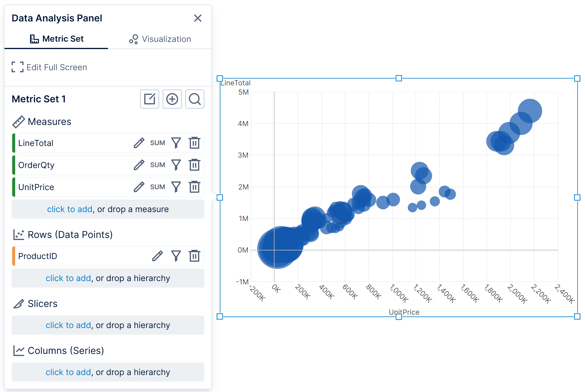Click the top-left chart resize handle
The height and width of the screenshot is (392, 585).
point(220,79)
